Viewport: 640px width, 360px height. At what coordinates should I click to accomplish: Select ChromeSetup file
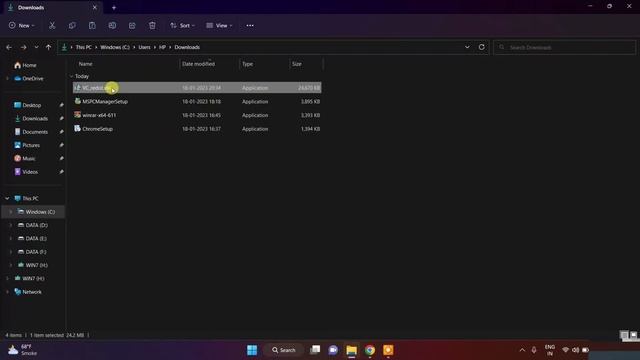click(197, 129)
